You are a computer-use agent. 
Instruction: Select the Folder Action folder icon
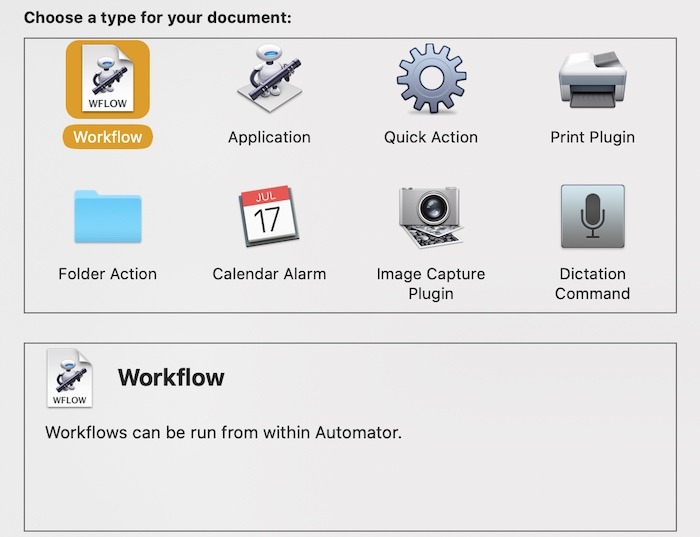(x=108, y=216)
